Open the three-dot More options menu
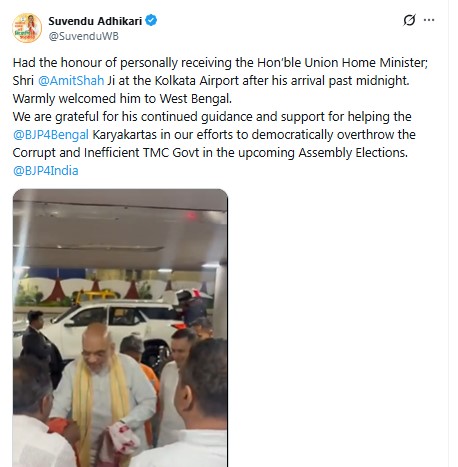Screen dimensions: 458x467 pos(429,20)
